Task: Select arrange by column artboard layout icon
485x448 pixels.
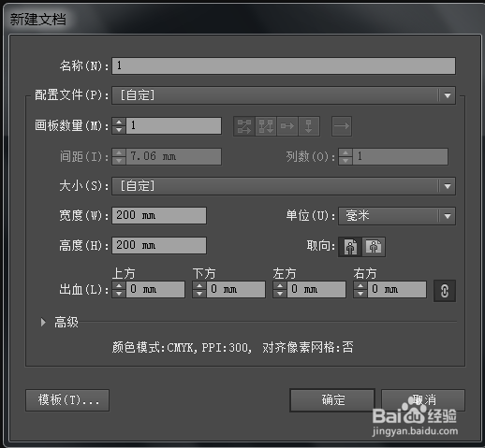Action: (309, 126)
